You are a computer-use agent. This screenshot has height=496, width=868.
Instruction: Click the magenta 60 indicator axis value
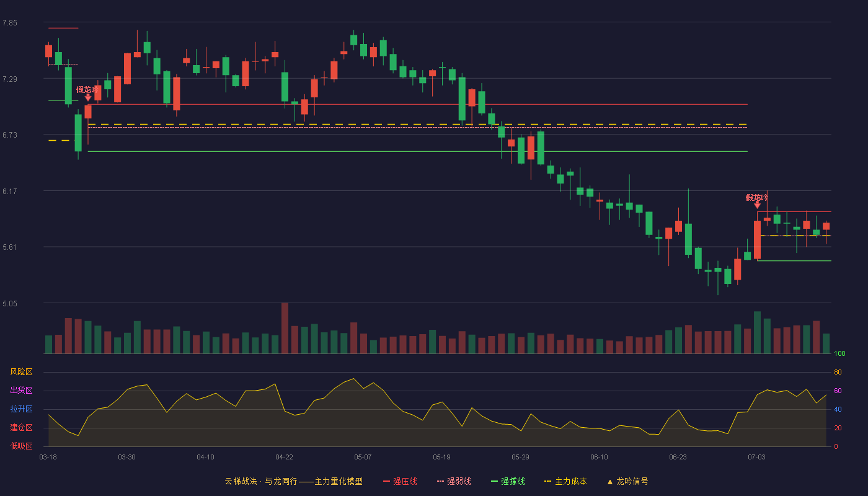[x=838, y=391]
